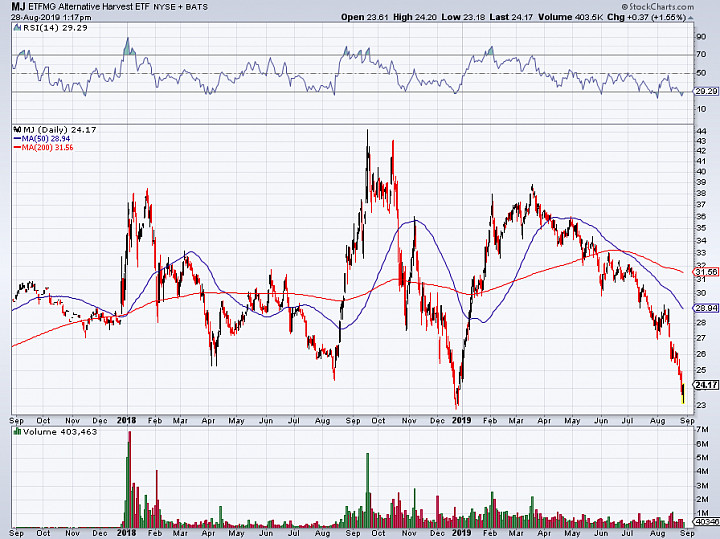720x539 pixels.
Task: Click the 2018 label under the price chart
Action: click(126, 420)
